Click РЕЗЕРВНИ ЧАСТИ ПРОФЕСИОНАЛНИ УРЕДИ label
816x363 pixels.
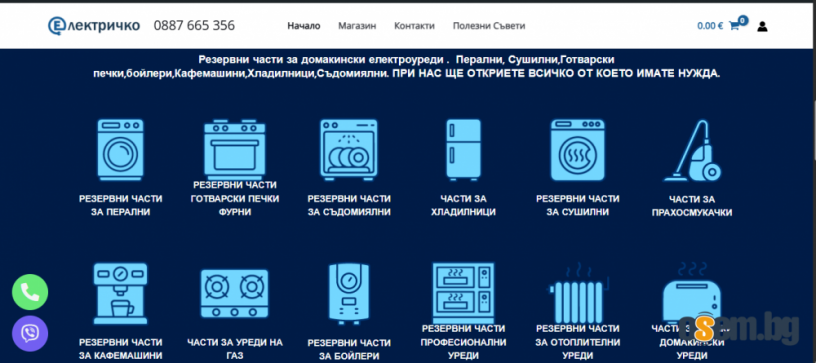coord(463,342)
